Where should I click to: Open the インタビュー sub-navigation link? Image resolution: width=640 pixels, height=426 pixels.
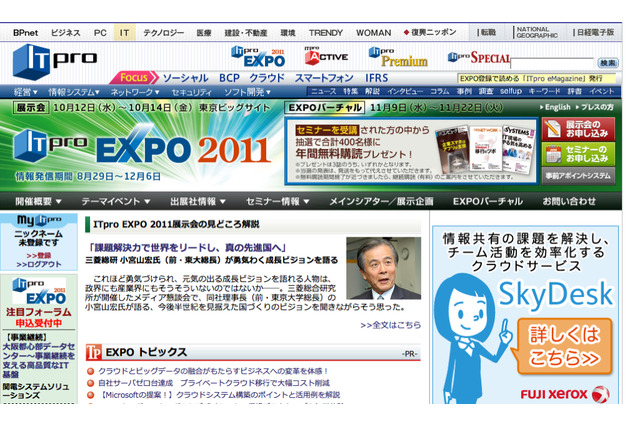pyautogui.click(x=405, y=91)
